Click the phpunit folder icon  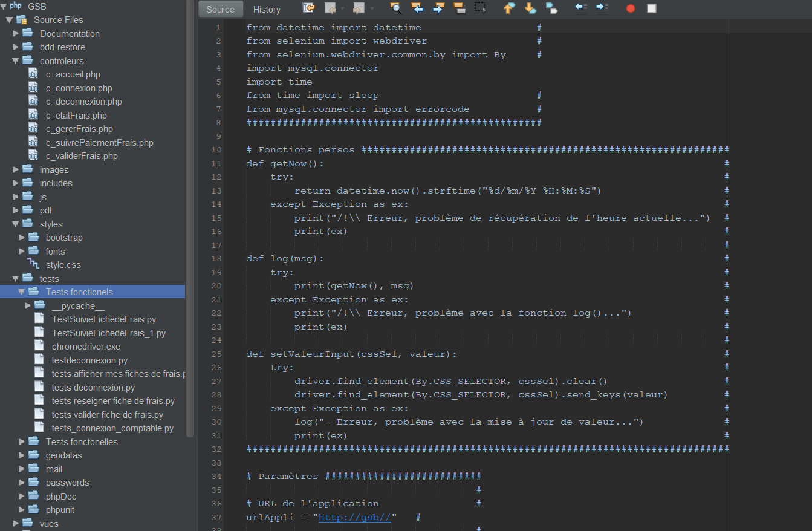pos(34,509)
